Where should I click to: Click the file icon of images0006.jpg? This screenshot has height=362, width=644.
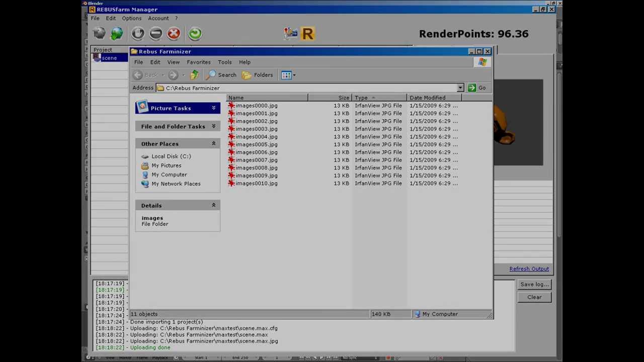pos(231,152)
